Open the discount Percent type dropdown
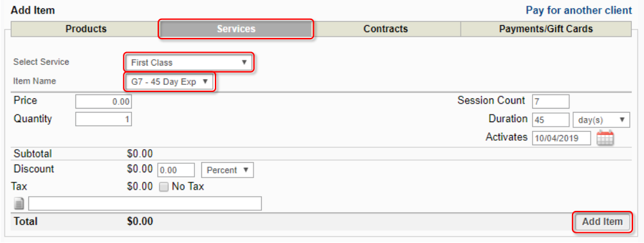Viewport: 644px width, 243px height. click(x=228, y=170)
